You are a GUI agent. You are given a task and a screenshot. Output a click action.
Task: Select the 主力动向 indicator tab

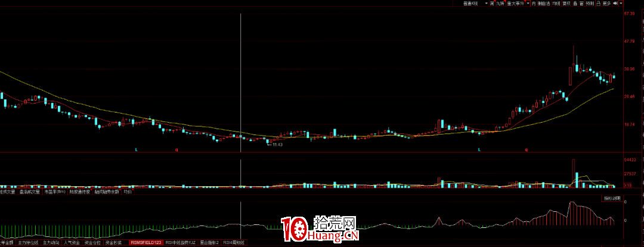tap(51, 242)
